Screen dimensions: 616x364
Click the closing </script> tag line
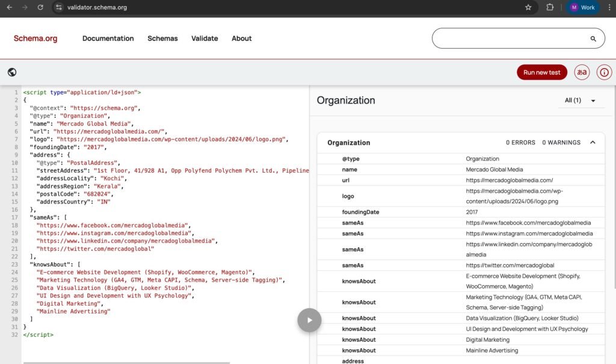38,335
